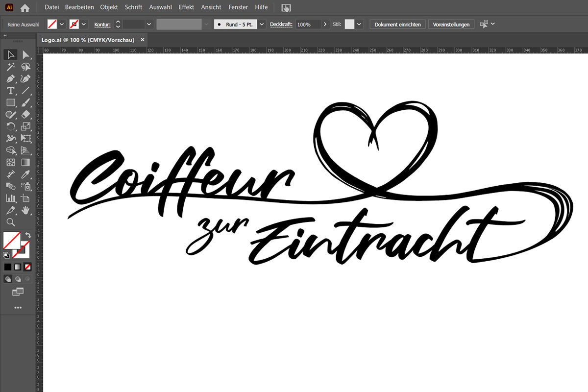The height and width of the screenshot is (392, 588).
Task: Click the Dokument einrichten button
Action: point(397,24)
